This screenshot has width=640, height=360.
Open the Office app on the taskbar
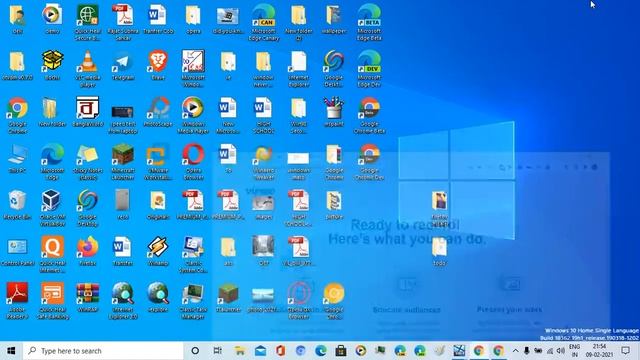pyautogui.click(x=280, y=351)
